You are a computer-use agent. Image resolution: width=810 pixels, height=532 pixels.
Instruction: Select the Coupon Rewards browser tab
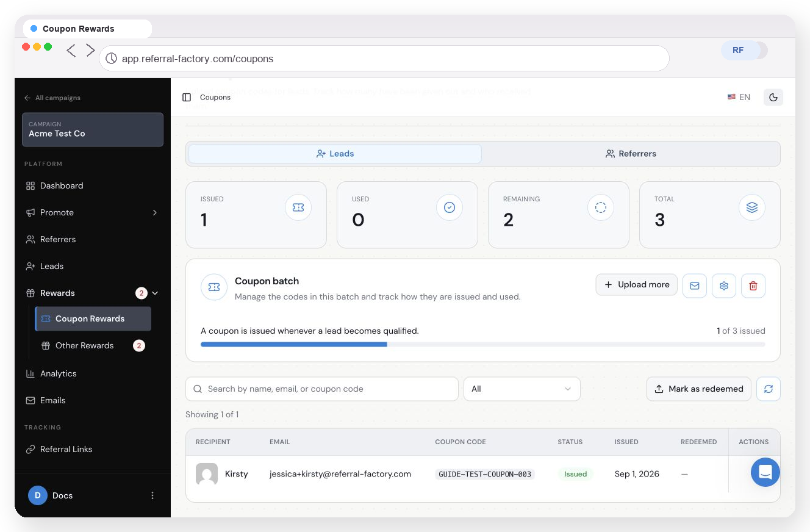pos(88,29)
